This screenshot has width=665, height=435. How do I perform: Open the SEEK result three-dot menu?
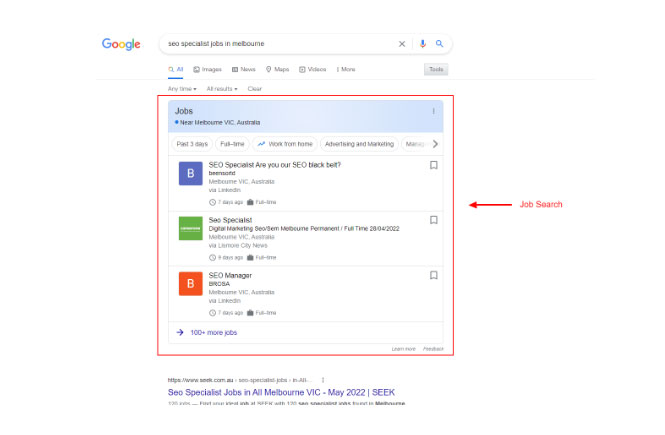[x=323, y=380]
